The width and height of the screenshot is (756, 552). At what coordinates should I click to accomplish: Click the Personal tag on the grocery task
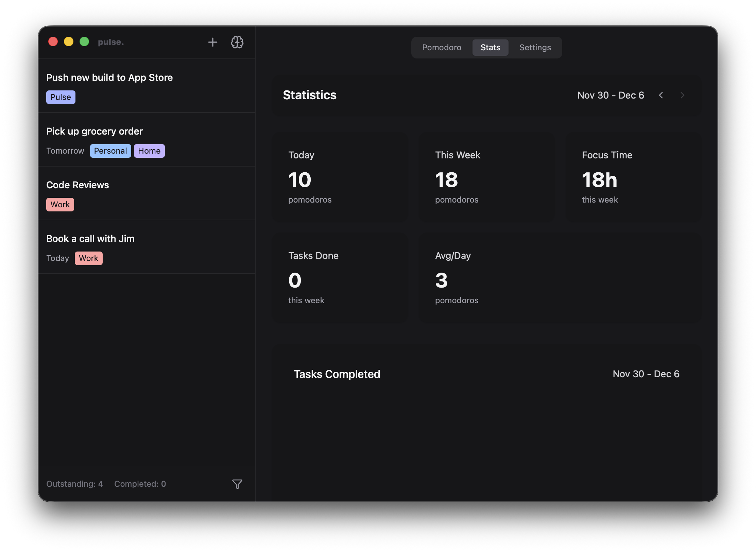(110, 151)
